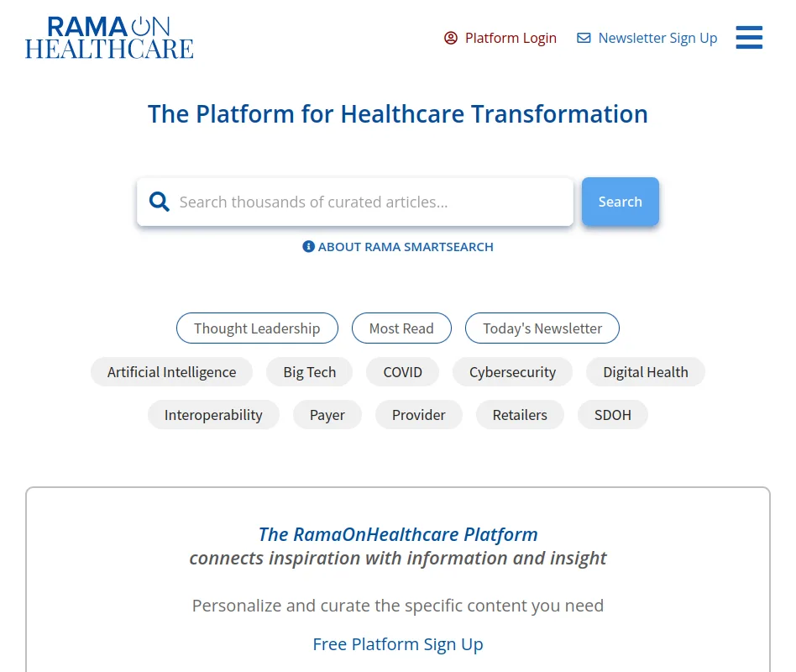Click inside the article search field
Image resolution: width=796 pixels, height=672 pixels.
click(353, 202)
